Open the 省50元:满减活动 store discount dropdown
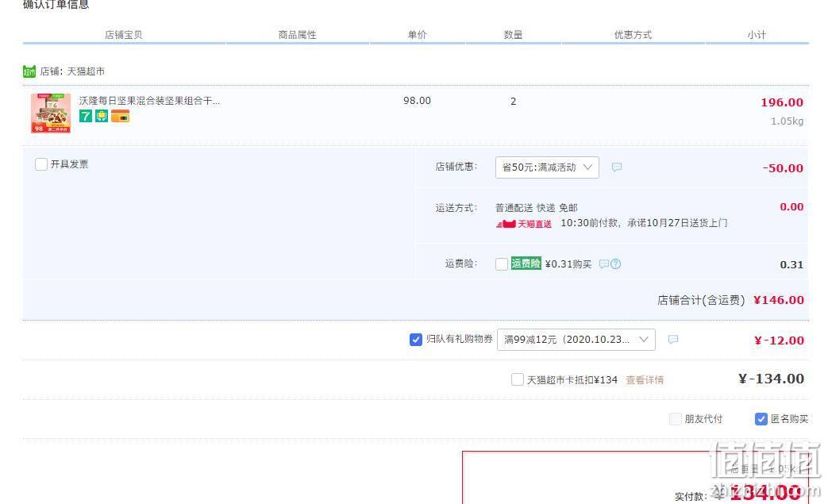The image size is (828, 504). 547,167
